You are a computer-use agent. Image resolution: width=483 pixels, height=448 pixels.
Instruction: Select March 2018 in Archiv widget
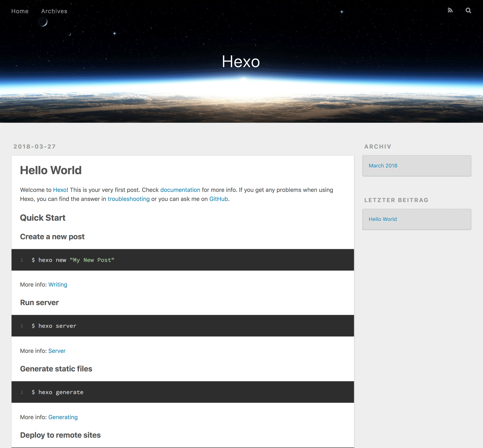(383, 166)
